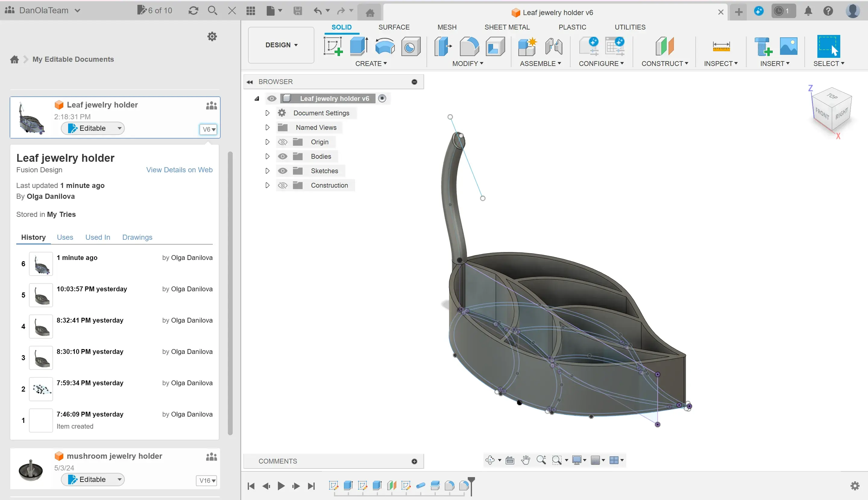
Task: Click the Orbit tool in navigation bar
Action: 490,460
